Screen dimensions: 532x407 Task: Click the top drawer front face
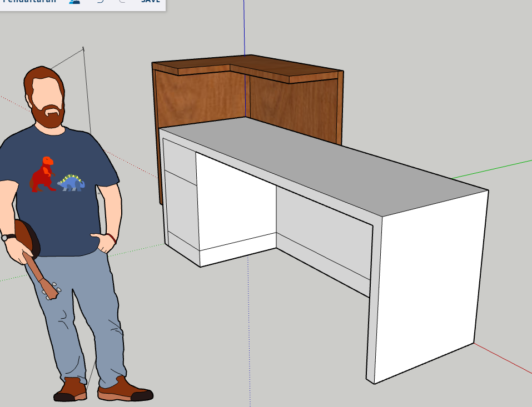click(x=179, y=158)
